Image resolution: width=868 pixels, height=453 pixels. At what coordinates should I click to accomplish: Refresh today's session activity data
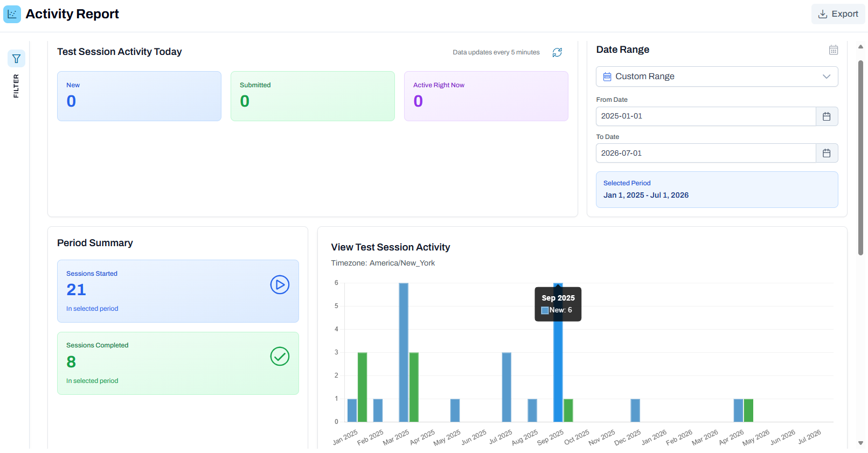557,52
